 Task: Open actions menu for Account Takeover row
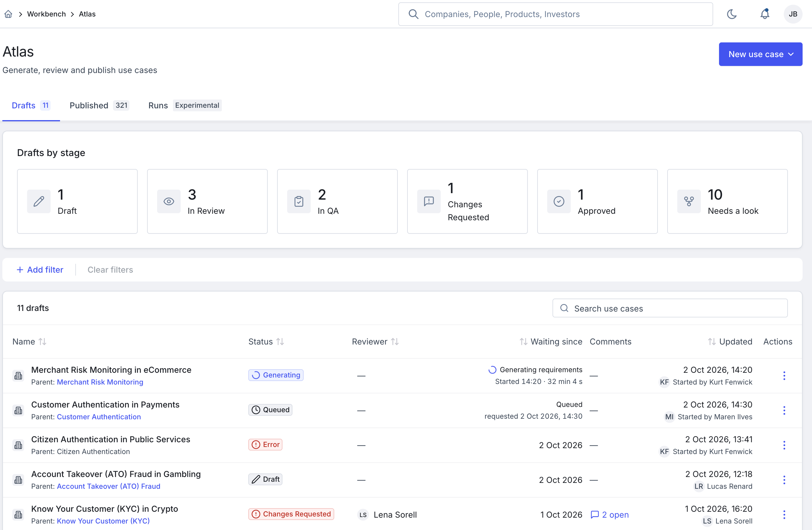click(784, 480)
